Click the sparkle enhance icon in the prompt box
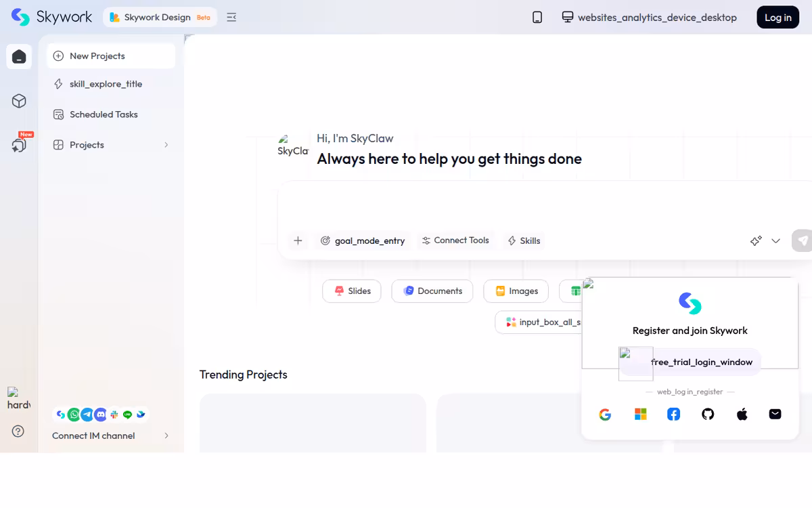Screen dimensions: 812x508 tap(756, 240)
